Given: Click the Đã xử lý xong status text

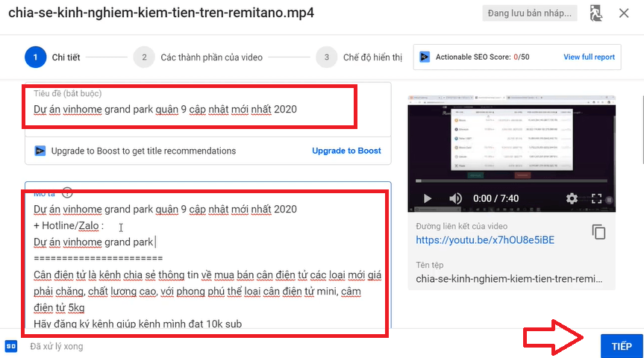Looking at the screenshot, I should 57,347.
